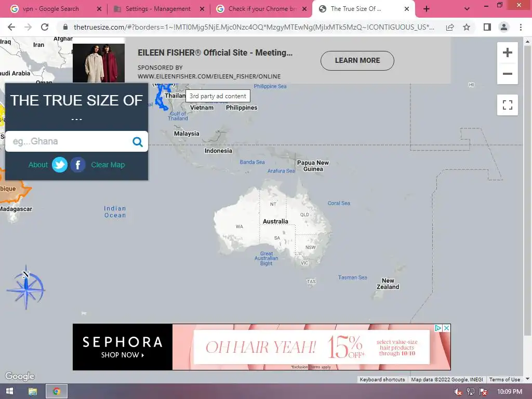This screenshot has height=399, width=532.
Task: Click the compass rose icon
Action: 26,287
